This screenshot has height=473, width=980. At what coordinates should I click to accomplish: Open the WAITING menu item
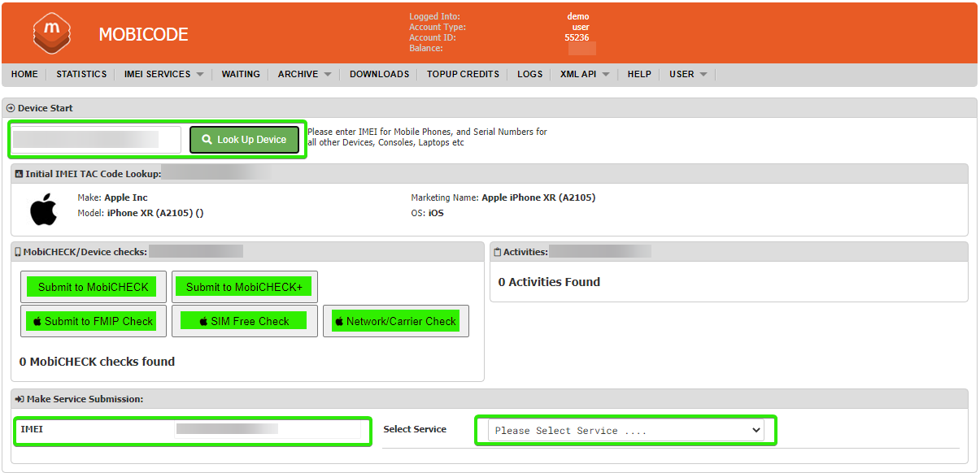tap(241, 74)
